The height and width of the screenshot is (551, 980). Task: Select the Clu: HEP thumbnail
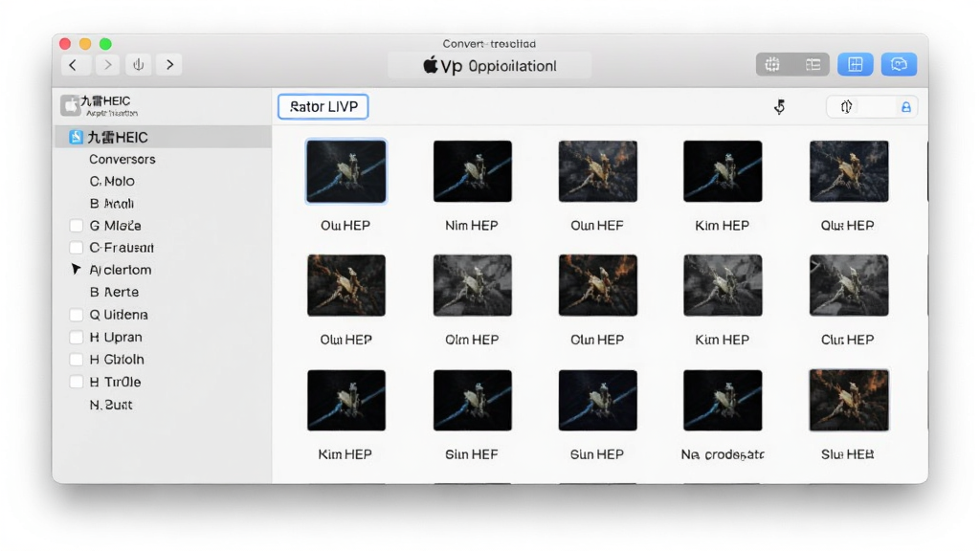click(x=849, y=285)
